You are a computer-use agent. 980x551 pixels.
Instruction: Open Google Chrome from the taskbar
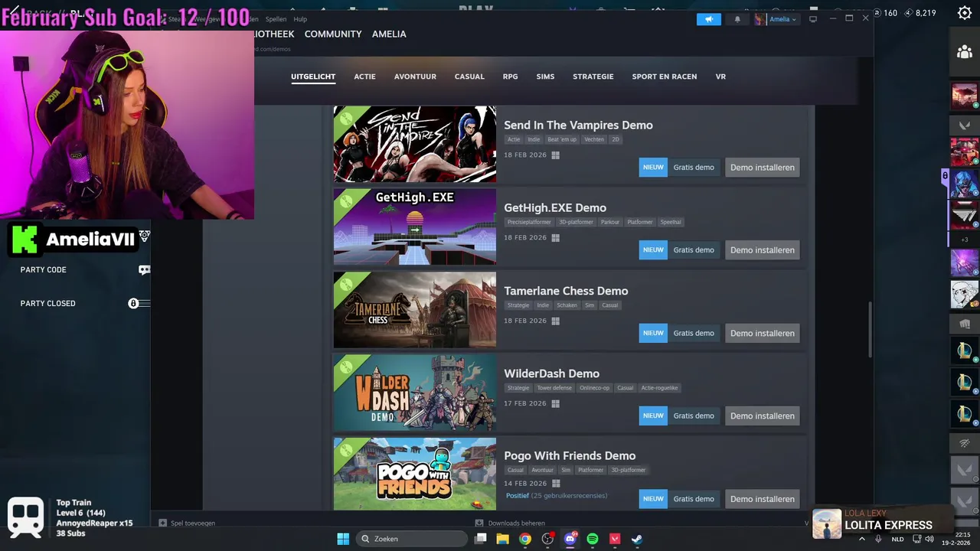525,539
